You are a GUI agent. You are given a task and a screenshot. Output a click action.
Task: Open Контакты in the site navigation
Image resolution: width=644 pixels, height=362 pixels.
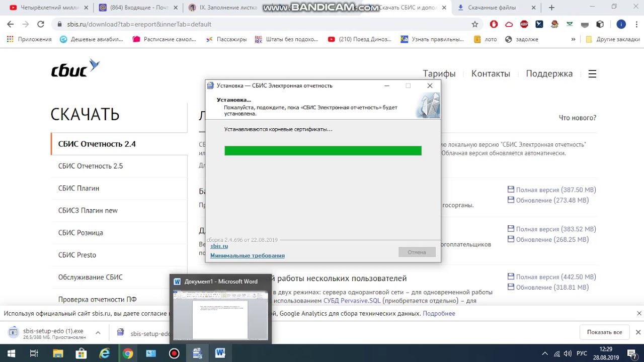pos(491,74)
